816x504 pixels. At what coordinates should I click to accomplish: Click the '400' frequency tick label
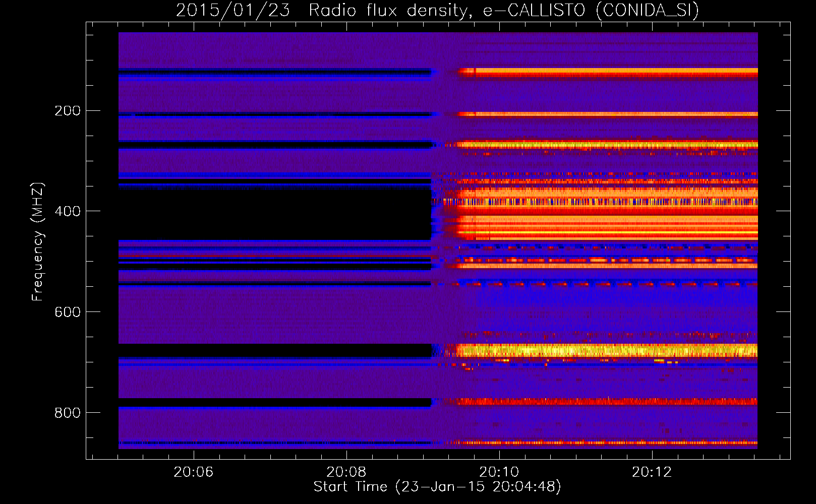click(x=68, y=211)
